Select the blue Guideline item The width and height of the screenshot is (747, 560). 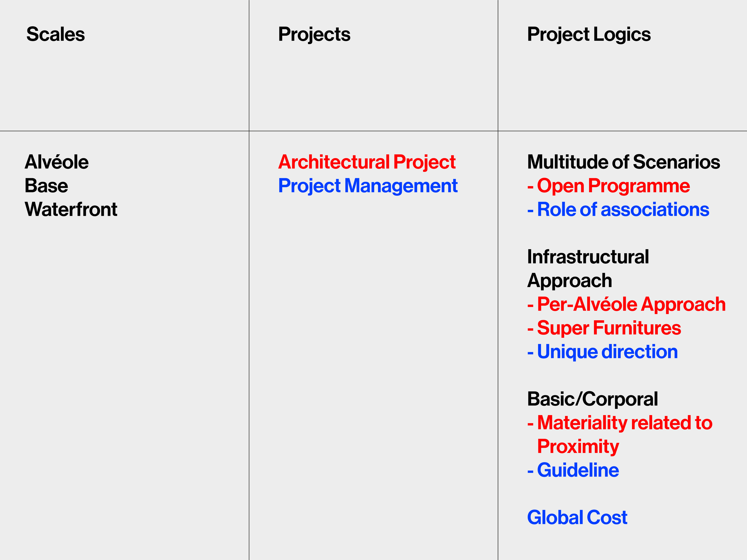point(573,470)
